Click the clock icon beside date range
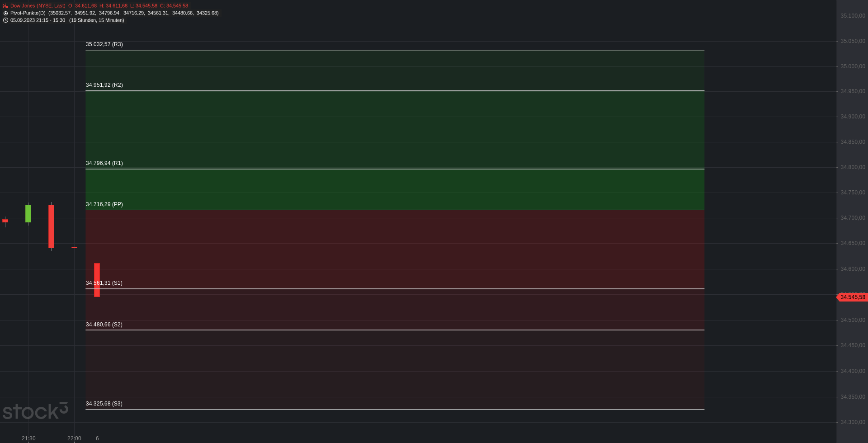This screenshot has width=868, height=443. (5, 20)
